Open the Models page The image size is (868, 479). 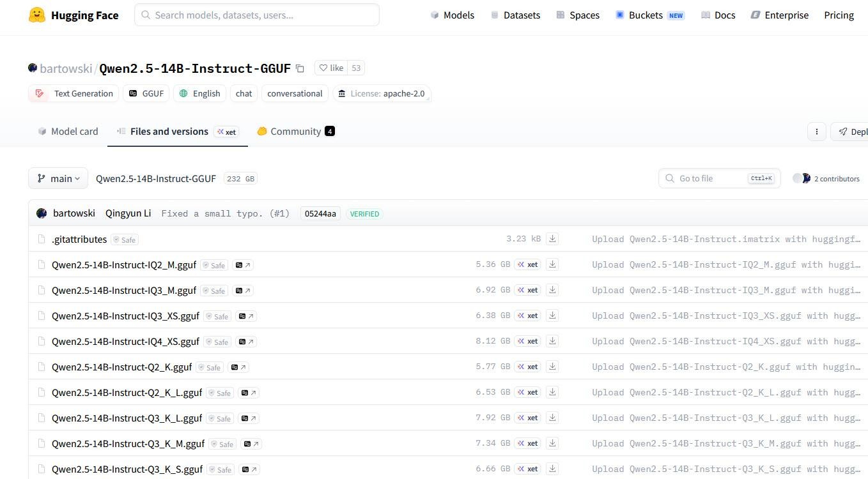click(453, 15)
